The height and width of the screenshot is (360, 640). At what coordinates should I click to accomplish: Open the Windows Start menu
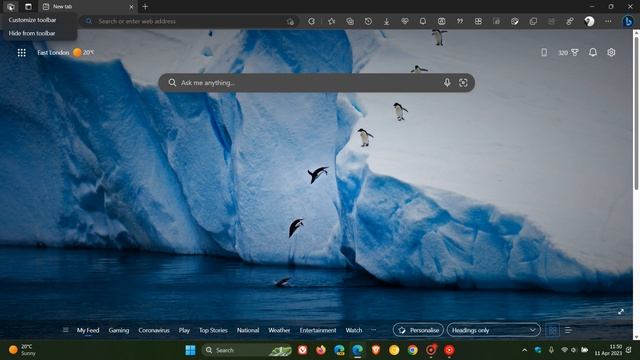coord(190,350)
